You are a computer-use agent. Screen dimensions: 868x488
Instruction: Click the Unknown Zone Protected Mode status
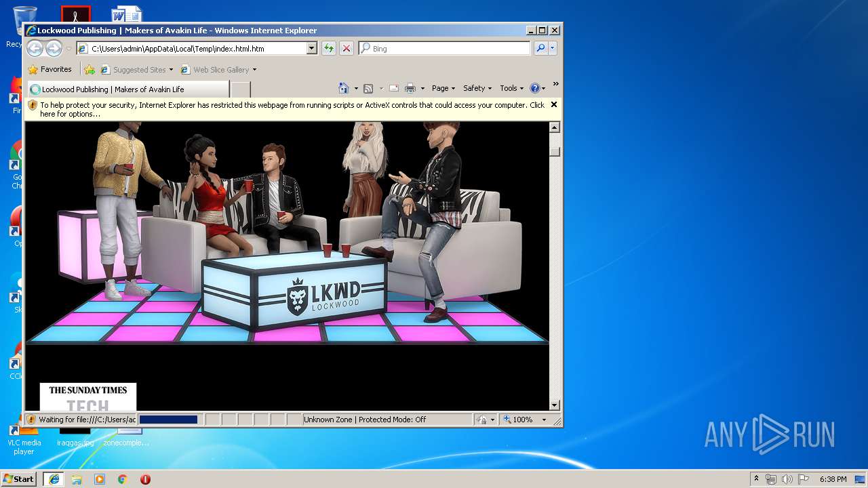tap(387, 420)
